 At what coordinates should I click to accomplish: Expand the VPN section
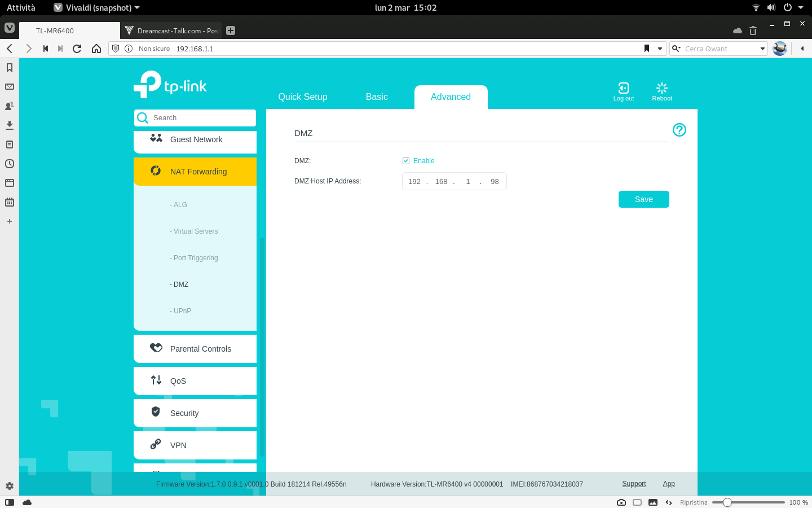point(195,445)
